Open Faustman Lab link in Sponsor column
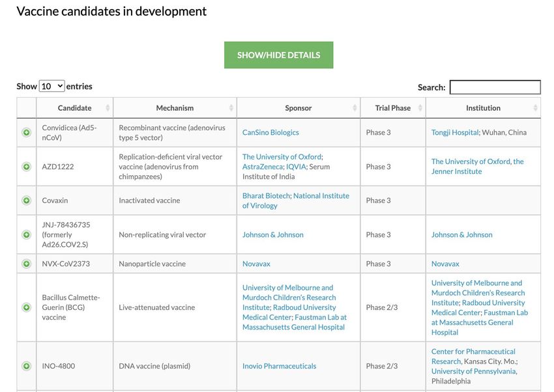 pyautogui.click(x=295, y=322)
